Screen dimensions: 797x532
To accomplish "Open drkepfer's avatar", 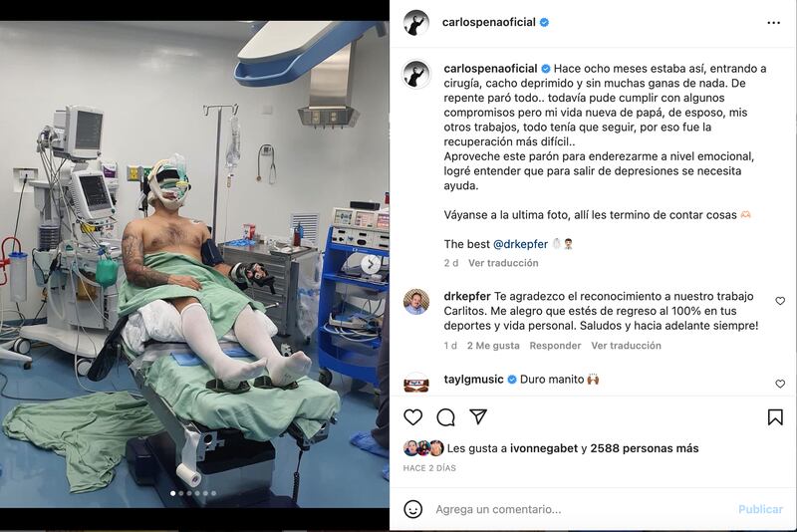I will pyautogui.click(x=416, y=302).
